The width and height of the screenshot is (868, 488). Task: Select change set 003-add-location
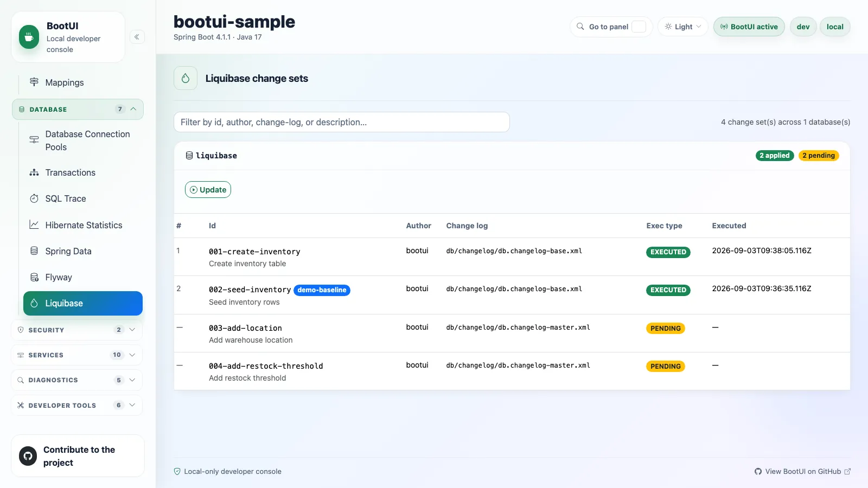pyautogui.click(x=245, y=328)
